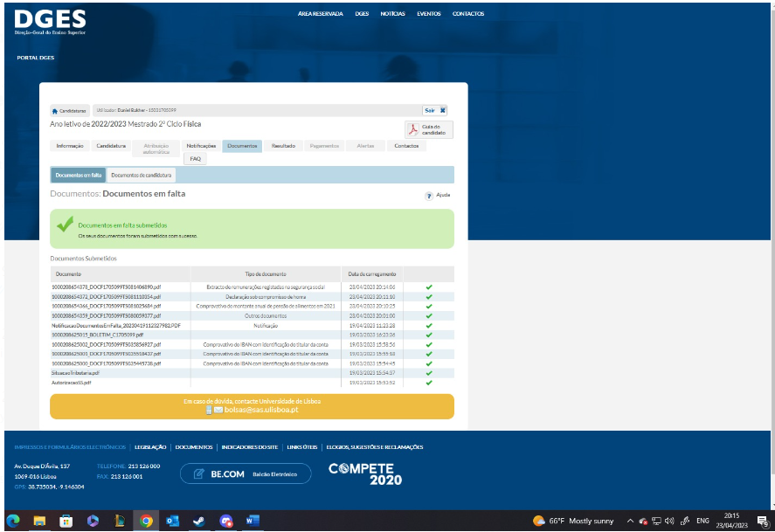Click the PORTAL DGES link
The image size is (775, 532).
[x=36, y=58]
